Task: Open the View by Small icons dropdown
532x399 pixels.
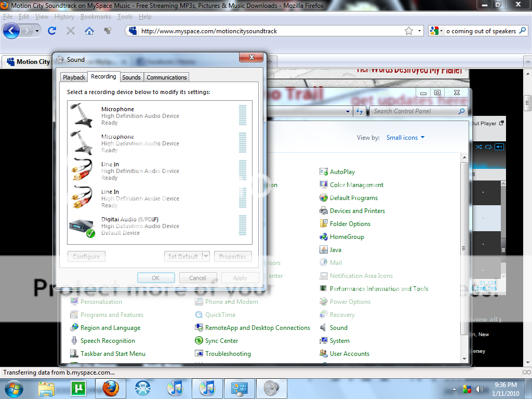Action: tap(405, 138)
